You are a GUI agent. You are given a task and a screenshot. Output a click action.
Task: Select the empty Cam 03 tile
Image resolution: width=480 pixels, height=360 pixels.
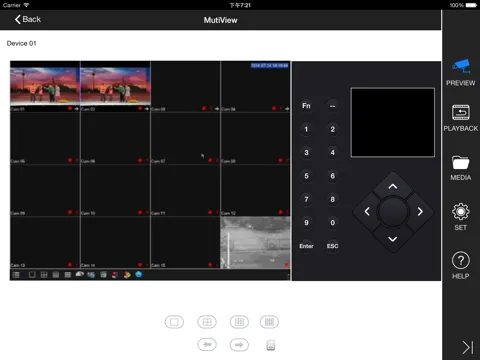point(185,86)
